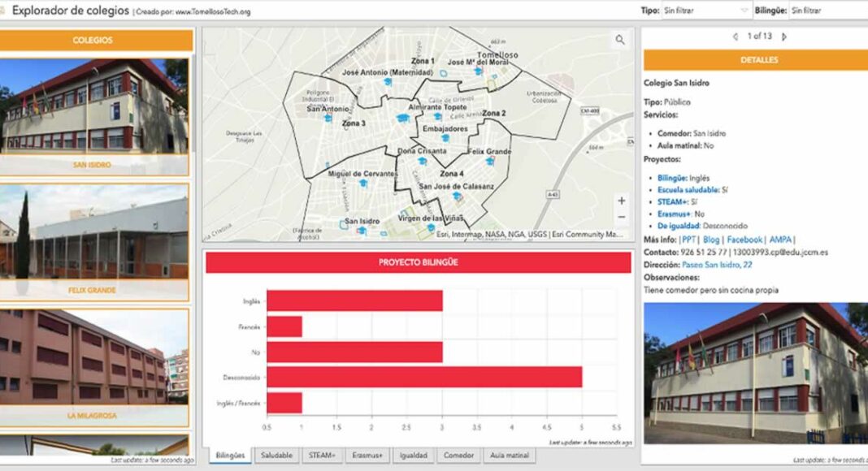The image size is (868, 471).
Task: Select Miguel de Cervantes school map marker
Action: pyautogui.click(x=363, y=184)
